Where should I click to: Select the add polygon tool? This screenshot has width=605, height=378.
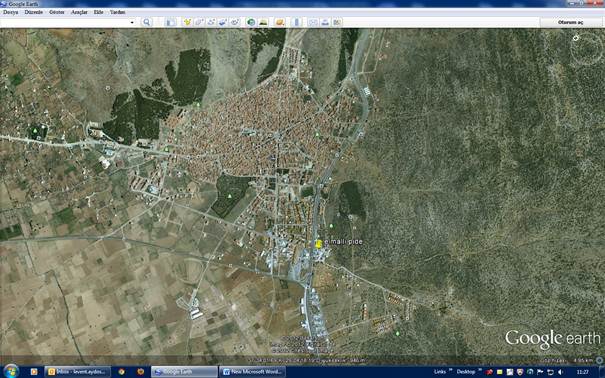tap(199, 22)
